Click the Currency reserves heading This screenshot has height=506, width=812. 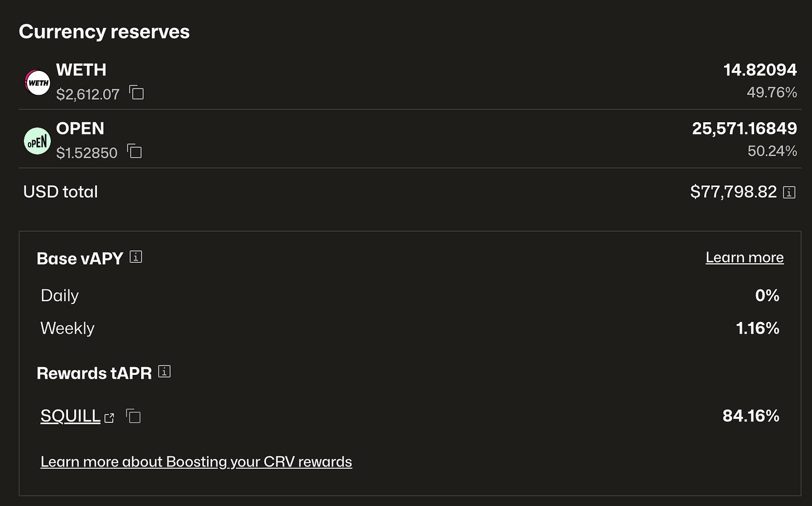(x=104, y=32)
